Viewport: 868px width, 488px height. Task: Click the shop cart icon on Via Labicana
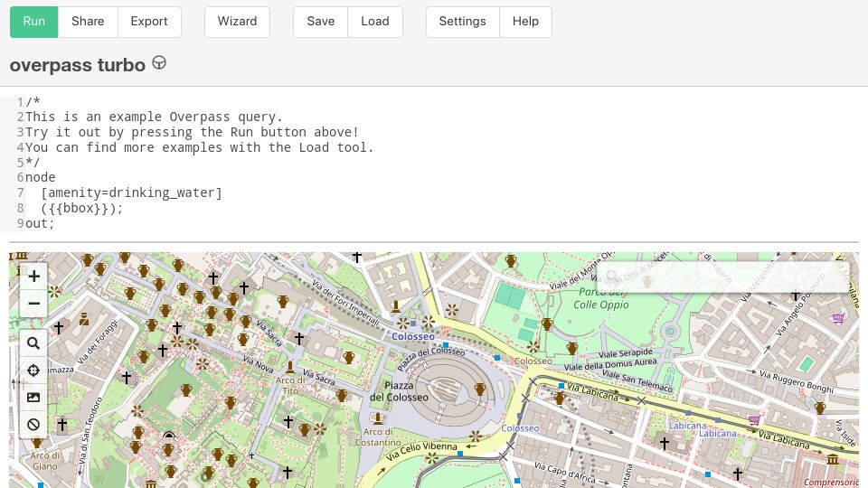[754, 420]
